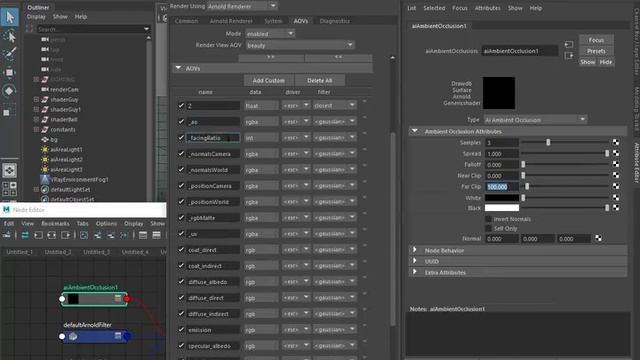
Task: Click view mode icon on aiAmbientOcclusion1 node
Action: 118,299
